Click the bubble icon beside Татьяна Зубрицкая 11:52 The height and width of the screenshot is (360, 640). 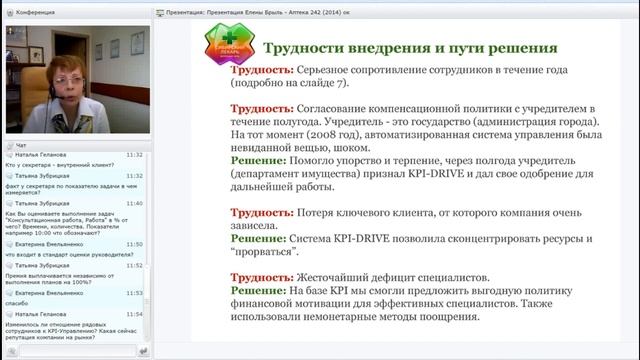click(x=9, y=265)
